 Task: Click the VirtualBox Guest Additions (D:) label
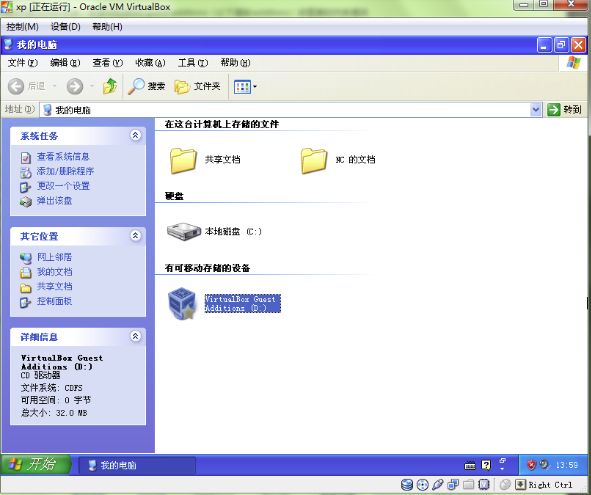[242, 303]
